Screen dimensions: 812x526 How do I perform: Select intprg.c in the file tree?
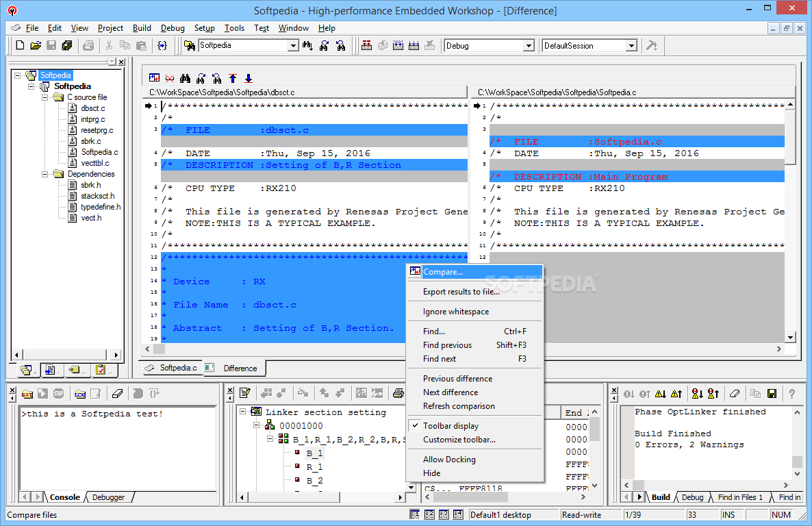click(92, 119)
